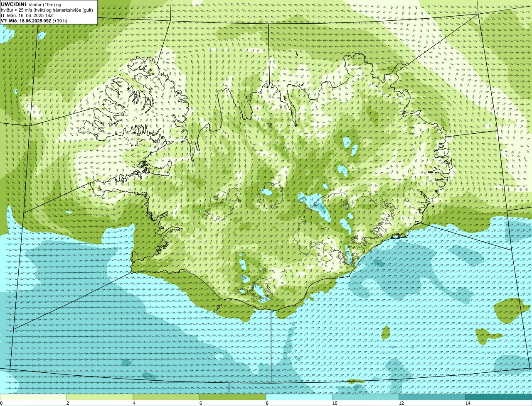Click the darkest teal legend segment above 14
The height and width of the screenshot is (406, 532).
[x=499, y=397]
